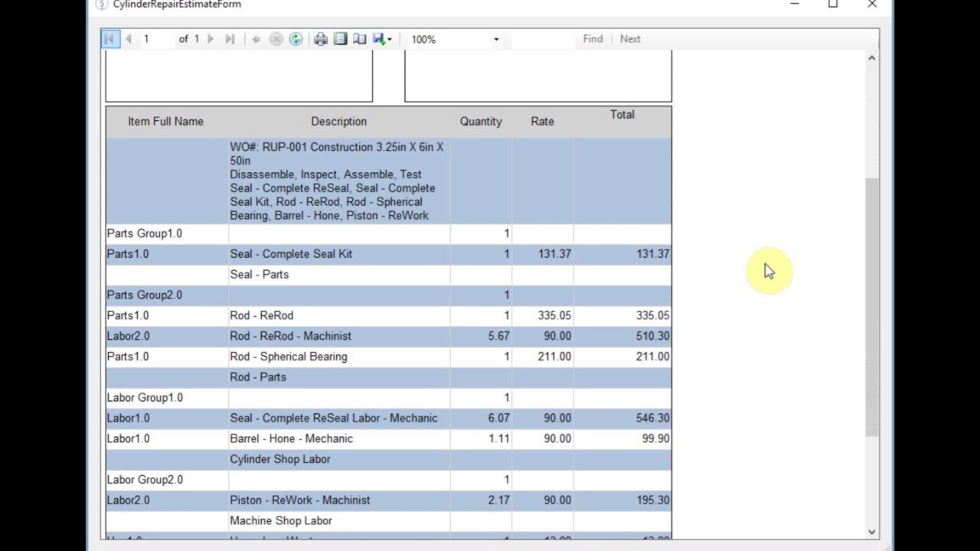Viewport: 980px width, 551px height.
Task: Go to first page of report
Action: (x=109, y=39)
